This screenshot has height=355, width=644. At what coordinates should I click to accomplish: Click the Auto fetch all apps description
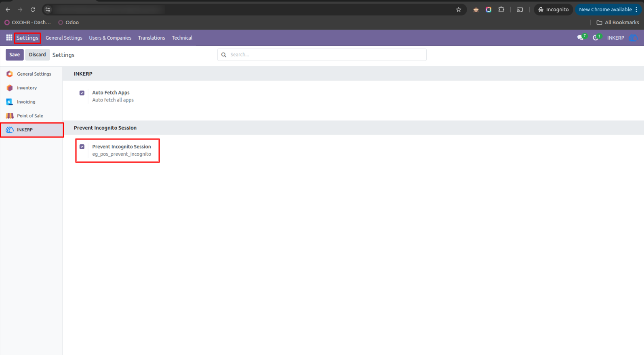coord(113,100)
